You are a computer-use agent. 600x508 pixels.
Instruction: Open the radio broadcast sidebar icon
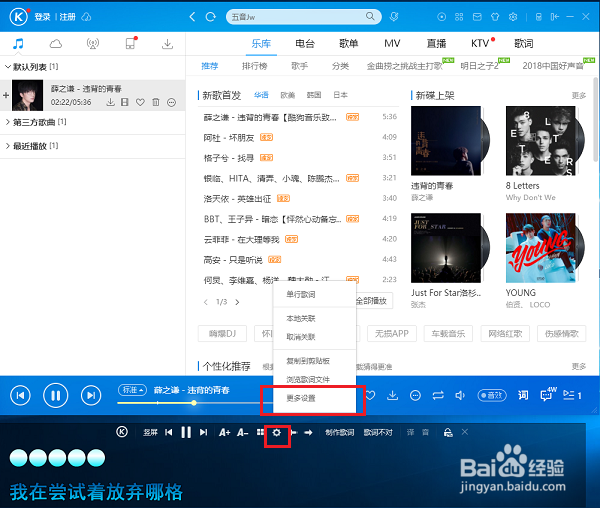(93, 44)
